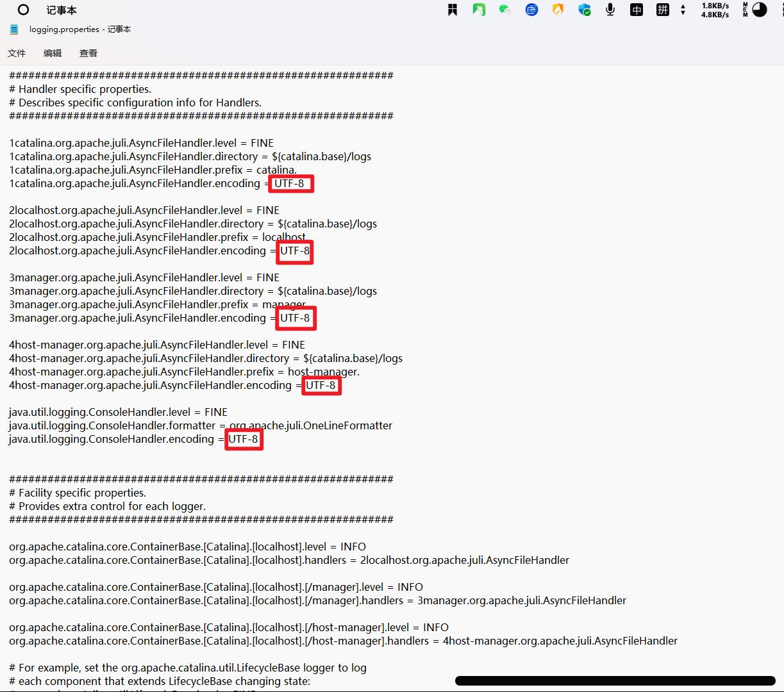Open the 查看 menu

[x=88, y=53]
